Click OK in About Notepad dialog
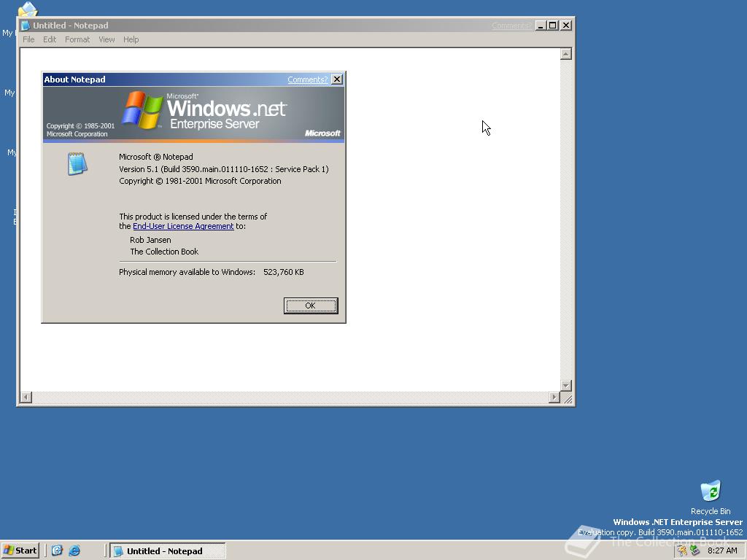Screen dimensions: 747x560 [x=311, y=306]
